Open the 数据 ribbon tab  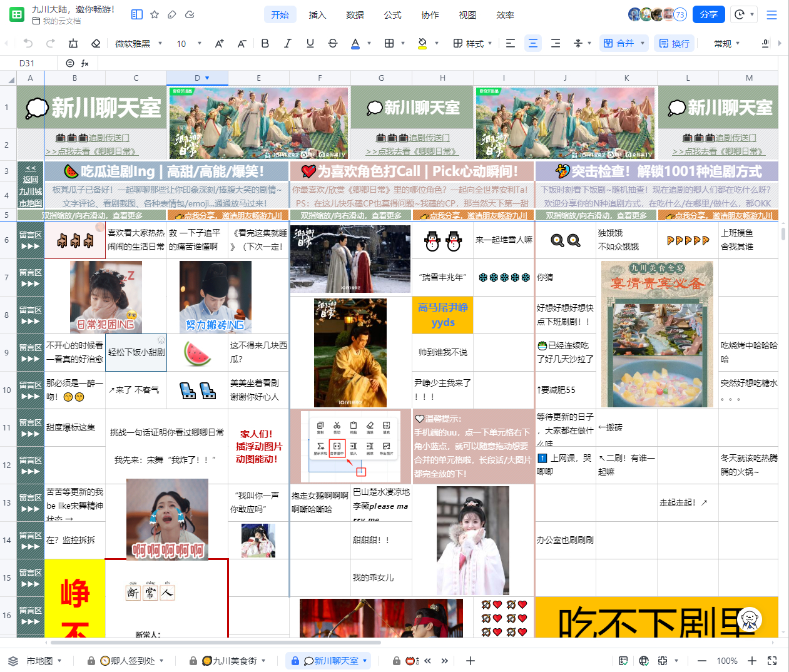(x=355, y=15)
